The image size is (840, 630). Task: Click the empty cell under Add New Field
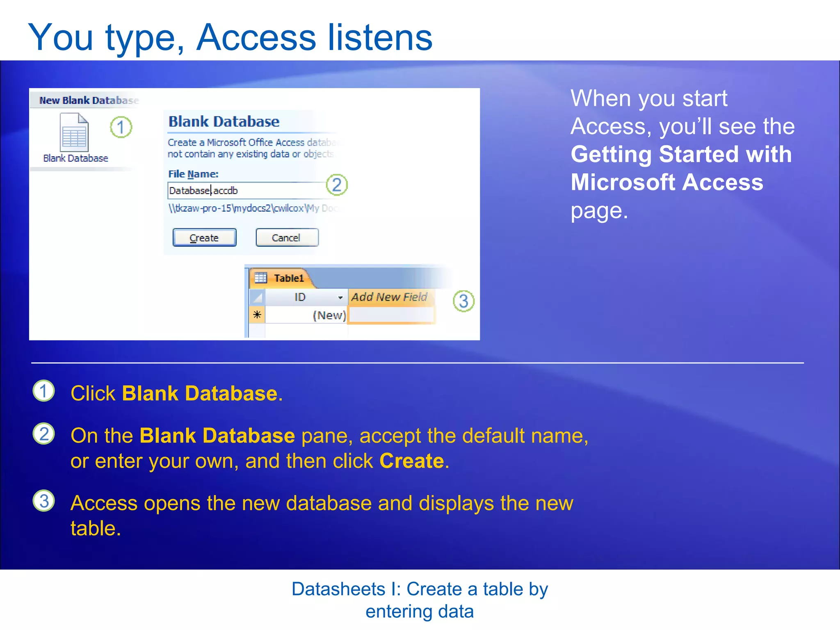click(x=390, y=315)
